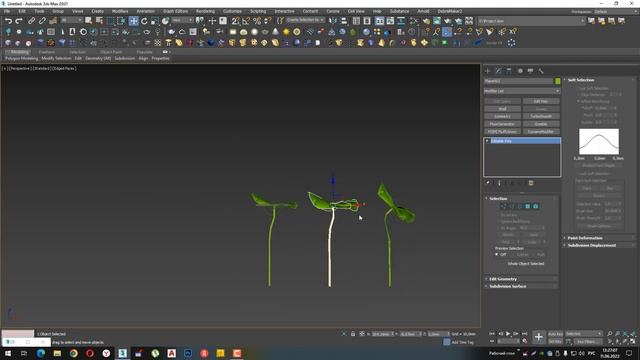This screenshot has height=360, width=640.
Task: Toggle By Vertex checkbox
Action: (x=498, y=215)
